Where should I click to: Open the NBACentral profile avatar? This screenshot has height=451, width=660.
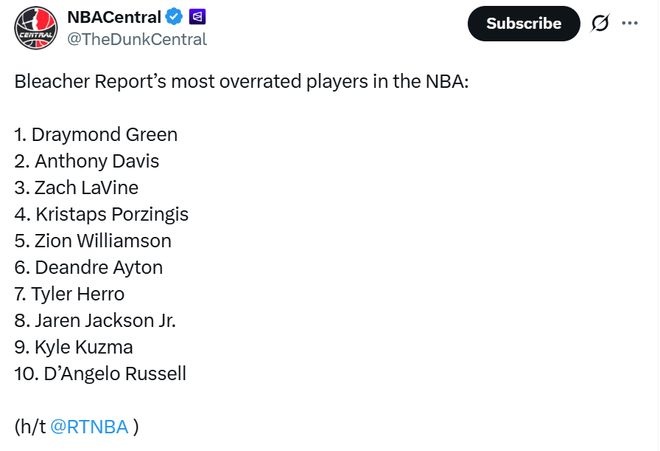click(36, 27)
